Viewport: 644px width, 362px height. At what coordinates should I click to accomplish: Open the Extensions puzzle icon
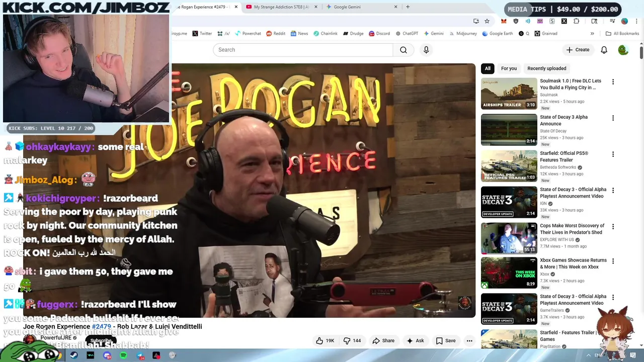(x=577, y=21)
